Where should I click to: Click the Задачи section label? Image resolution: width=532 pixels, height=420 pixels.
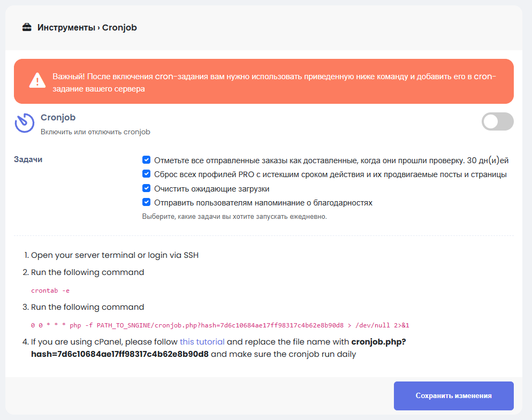coord(28,159)
